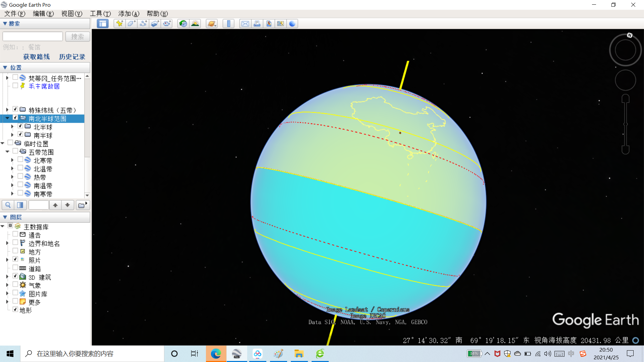The height and width of the screenshot is (362, 644).
Task: Toggle the 地形 layer checkbox
Action: click(15, 309)
